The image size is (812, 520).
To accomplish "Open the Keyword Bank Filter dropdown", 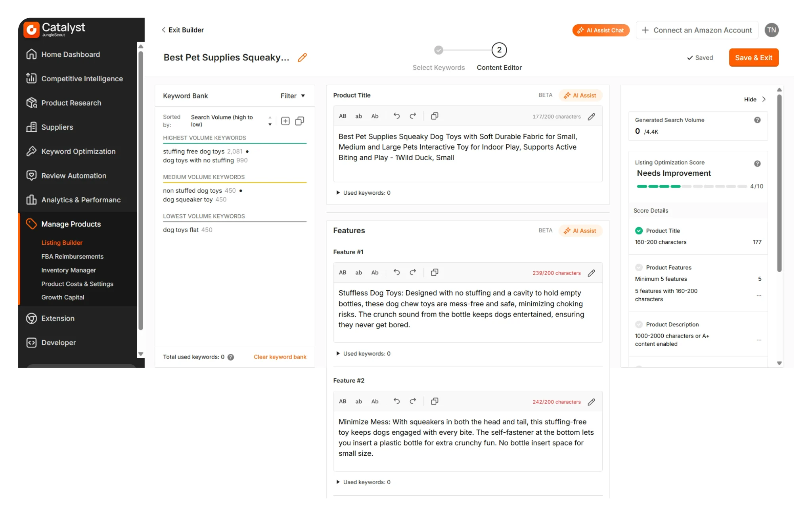I will click(x=293, y=96).
